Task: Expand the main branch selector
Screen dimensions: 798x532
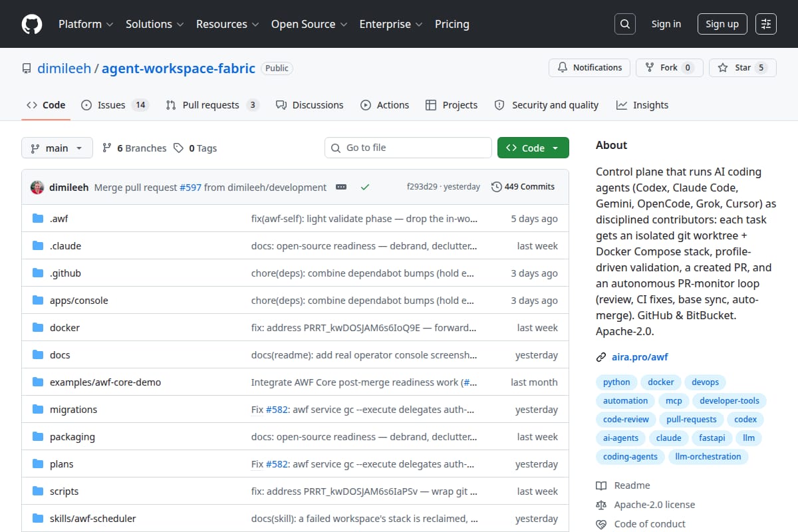Action: (57, 148)
